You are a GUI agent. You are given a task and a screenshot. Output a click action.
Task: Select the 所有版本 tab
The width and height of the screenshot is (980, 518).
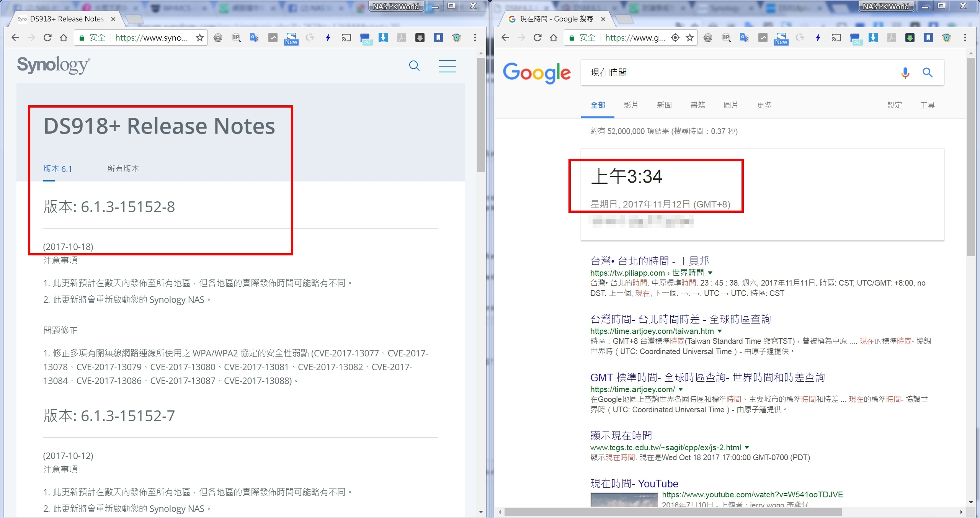(123, 169)
